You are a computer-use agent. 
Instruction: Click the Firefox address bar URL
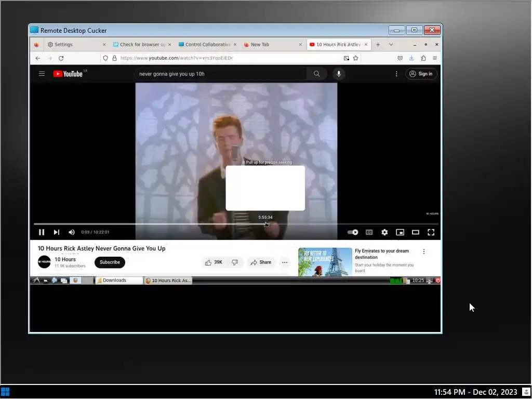coord(177,58)
